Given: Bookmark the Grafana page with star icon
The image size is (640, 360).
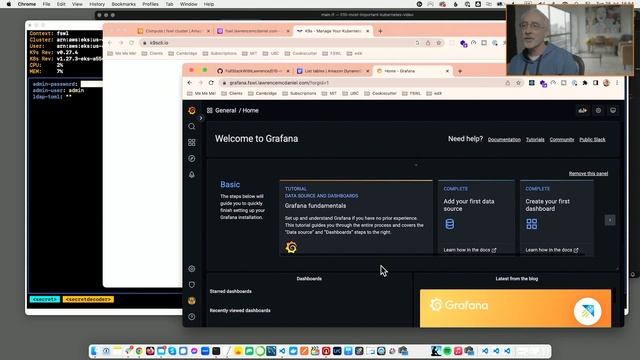Looking at the screenshot, I should [518, 83].
